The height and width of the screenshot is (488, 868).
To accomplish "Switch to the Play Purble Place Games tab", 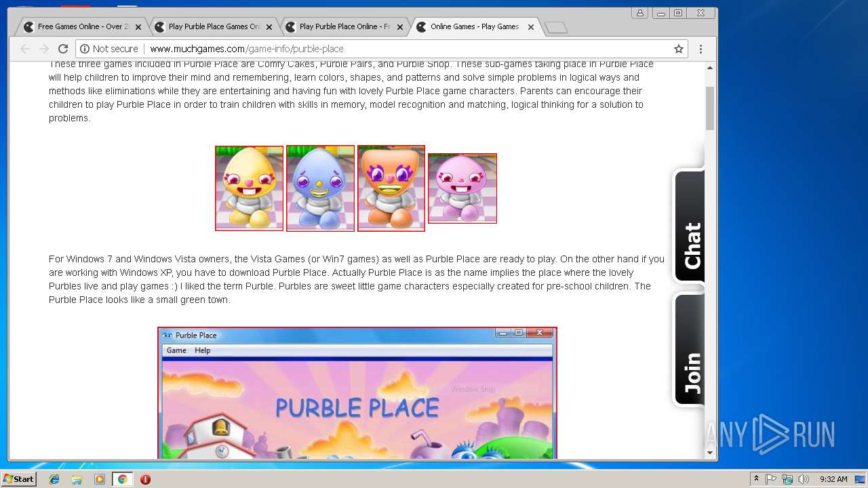I will [214, 27].
